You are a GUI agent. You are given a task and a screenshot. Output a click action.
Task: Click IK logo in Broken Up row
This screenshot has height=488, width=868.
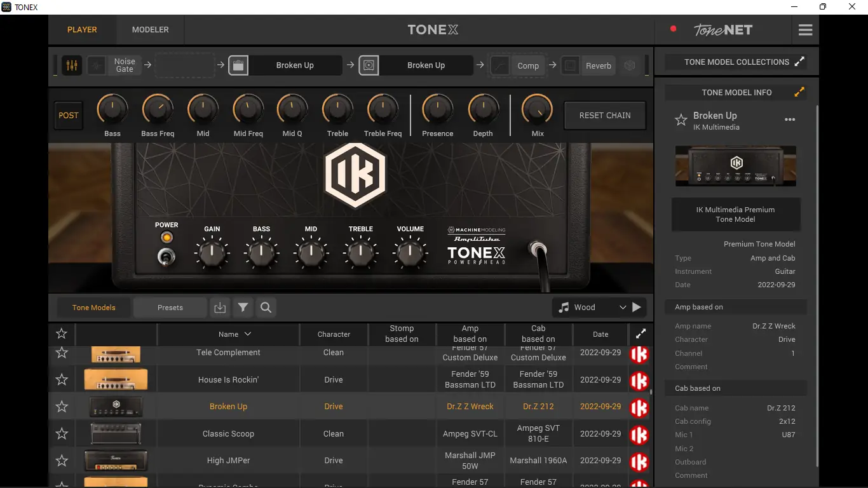[x=639, y=407]
